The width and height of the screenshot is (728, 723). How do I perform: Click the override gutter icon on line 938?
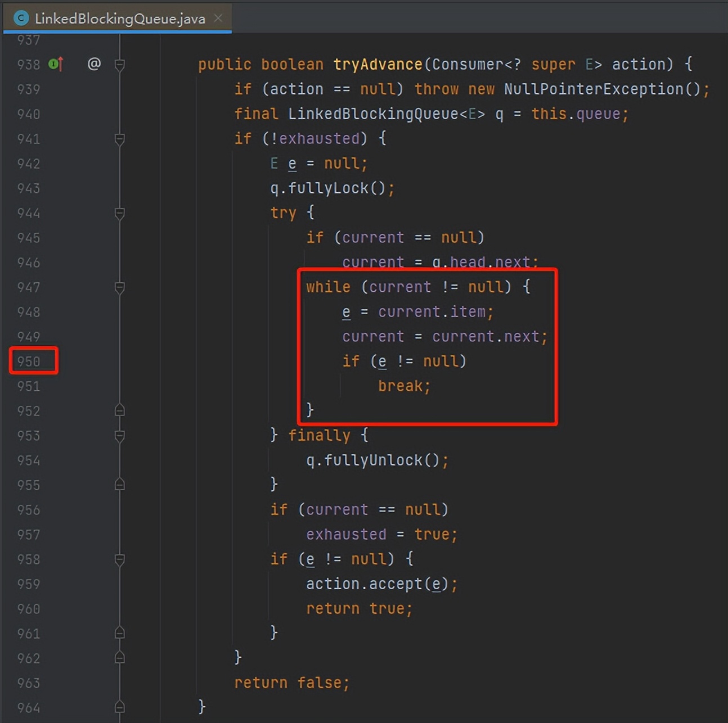[56, 64]
